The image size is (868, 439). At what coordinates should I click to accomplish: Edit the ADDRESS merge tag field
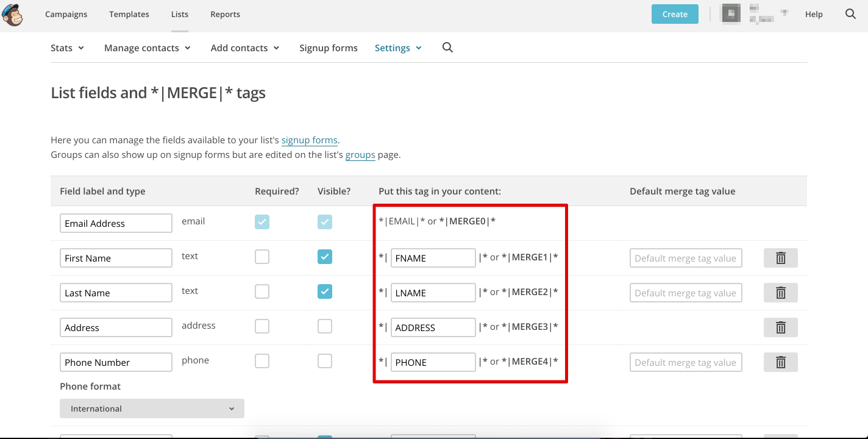(433, 327)
